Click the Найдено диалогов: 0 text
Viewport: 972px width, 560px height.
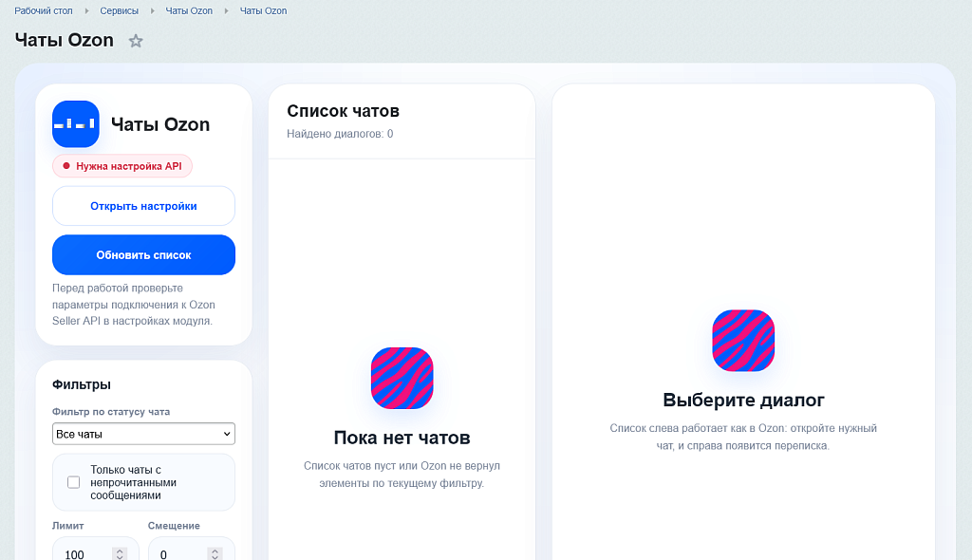point(340,133)
